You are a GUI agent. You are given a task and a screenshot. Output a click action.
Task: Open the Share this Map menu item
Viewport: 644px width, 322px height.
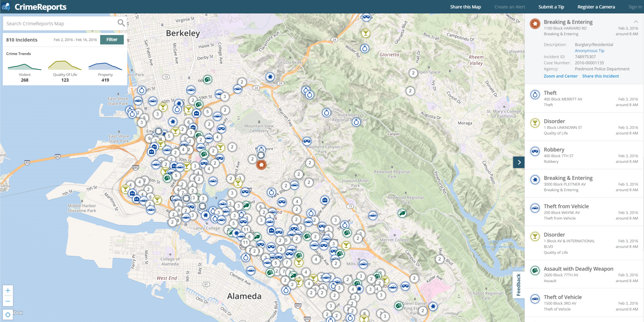(465, 7)
